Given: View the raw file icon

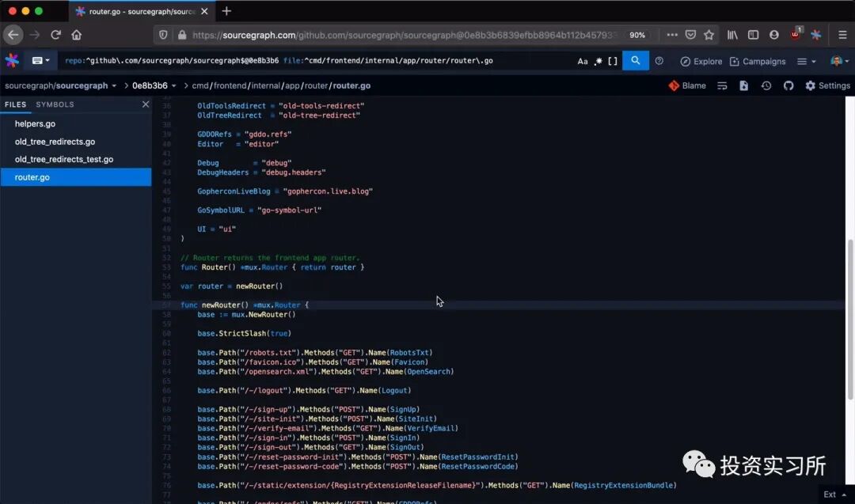Looking at the screenshot, I should (x=743, y=85).
